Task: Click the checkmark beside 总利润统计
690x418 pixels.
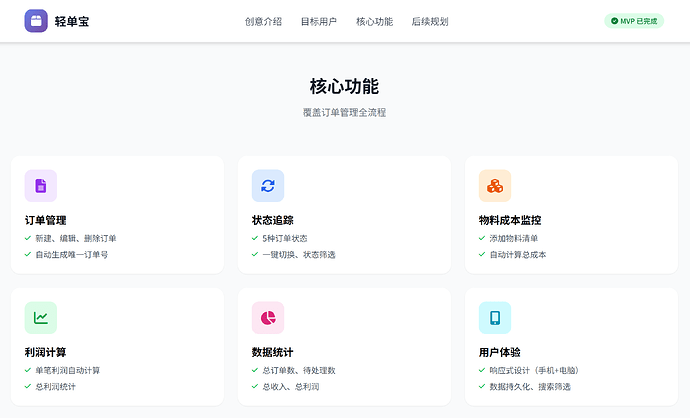Action: pyautogui.click(x=28, y=386)
